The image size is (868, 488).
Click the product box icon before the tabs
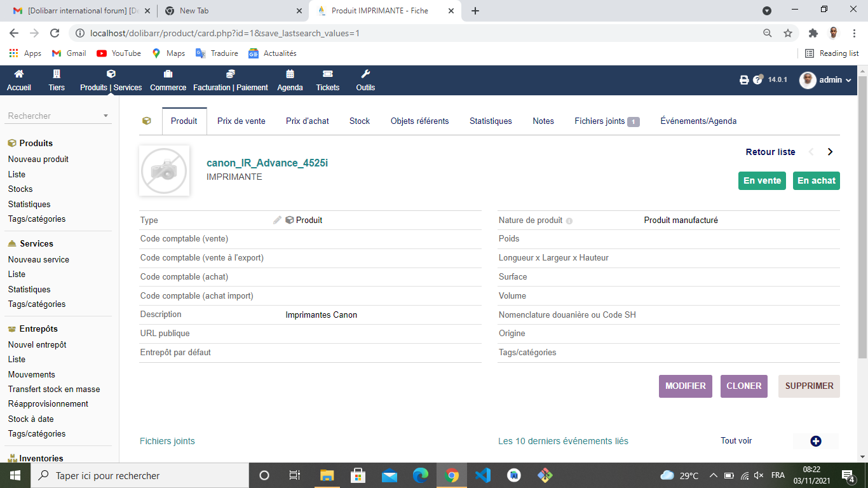click(x=147, y=121)
